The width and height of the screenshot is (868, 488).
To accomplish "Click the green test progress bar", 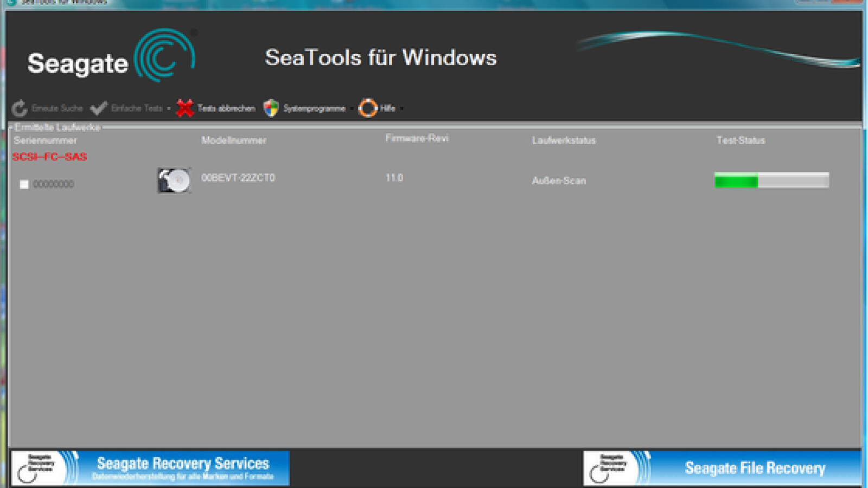I will pyautogui.click(x=771, y=180).
